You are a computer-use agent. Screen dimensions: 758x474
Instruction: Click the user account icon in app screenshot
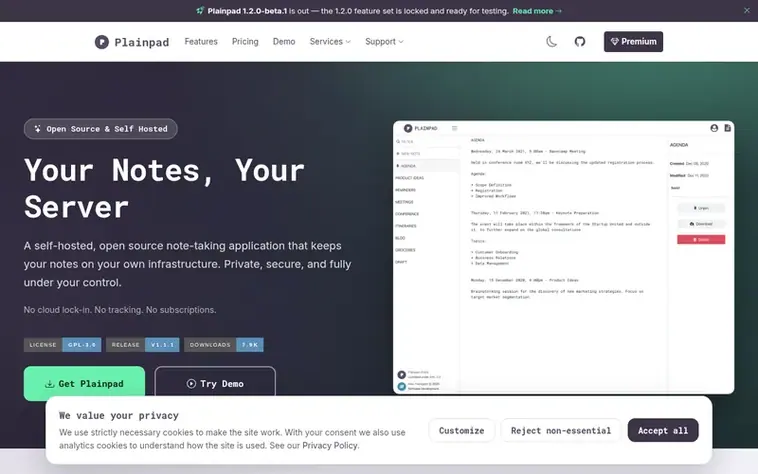tap(714, 128)
